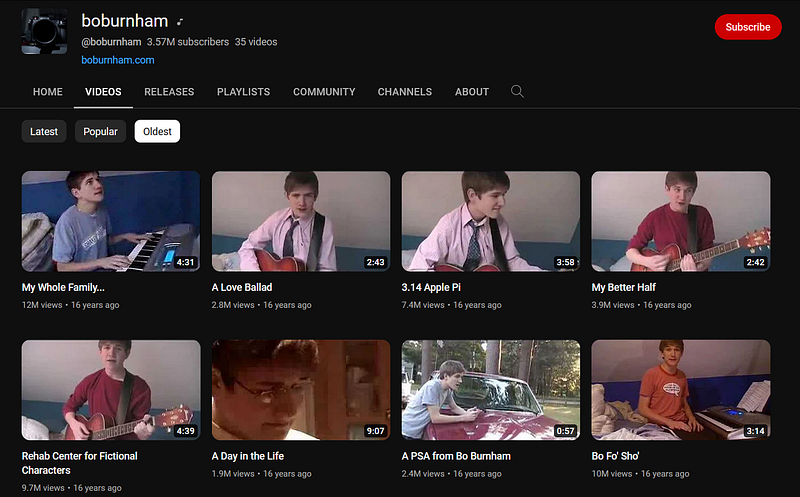Open the 3.14 Apple Pi video thumbnail
The width and height of the screenshot is (800, 497).
click(491, 221)
